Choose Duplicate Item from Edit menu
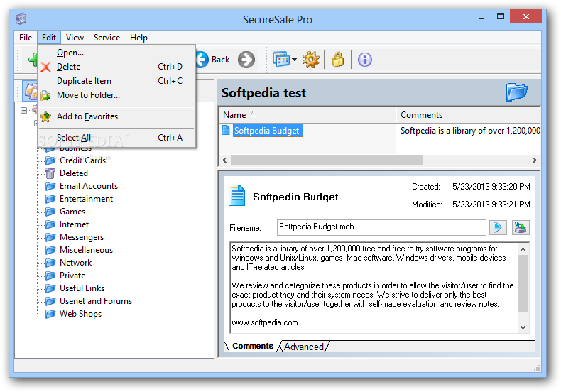Screen dimensions: 561x392 116,81
